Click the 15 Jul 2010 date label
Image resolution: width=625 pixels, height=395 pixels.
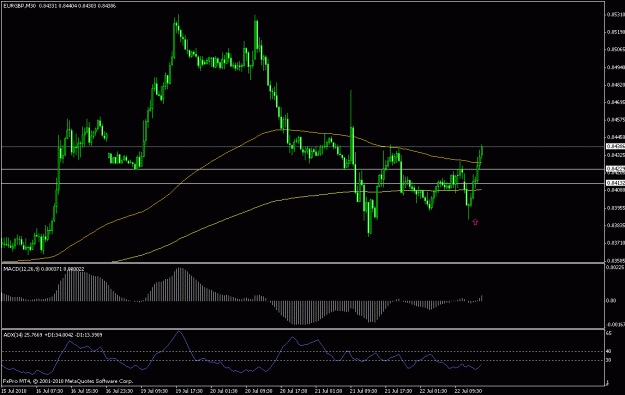point(14,391)
